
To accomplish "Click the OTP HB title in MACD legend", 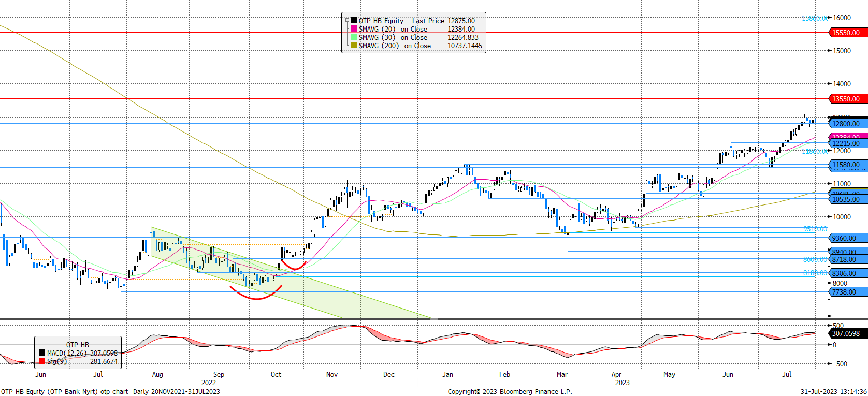I will [78, 345].
